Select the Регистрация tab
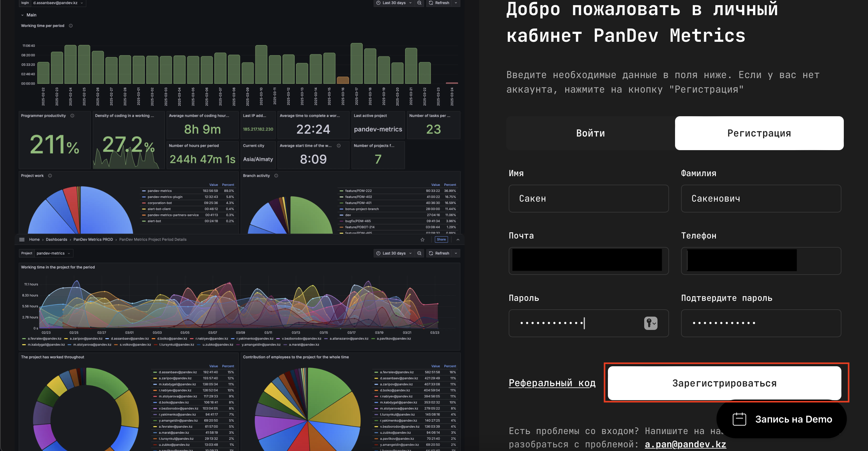Screen dimensions: 868x451 click(x=759, y=133)
